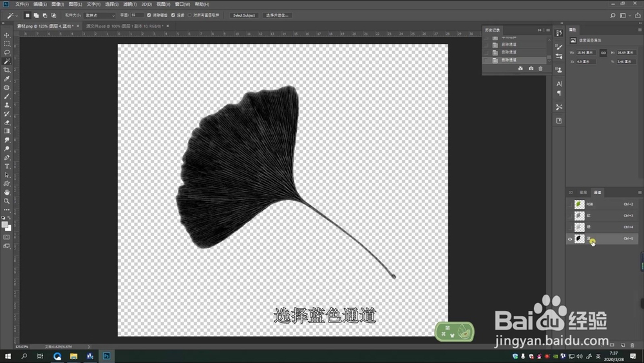The image size is (644, 363).
Task: Select the Gradient tool
Action: 6,131
